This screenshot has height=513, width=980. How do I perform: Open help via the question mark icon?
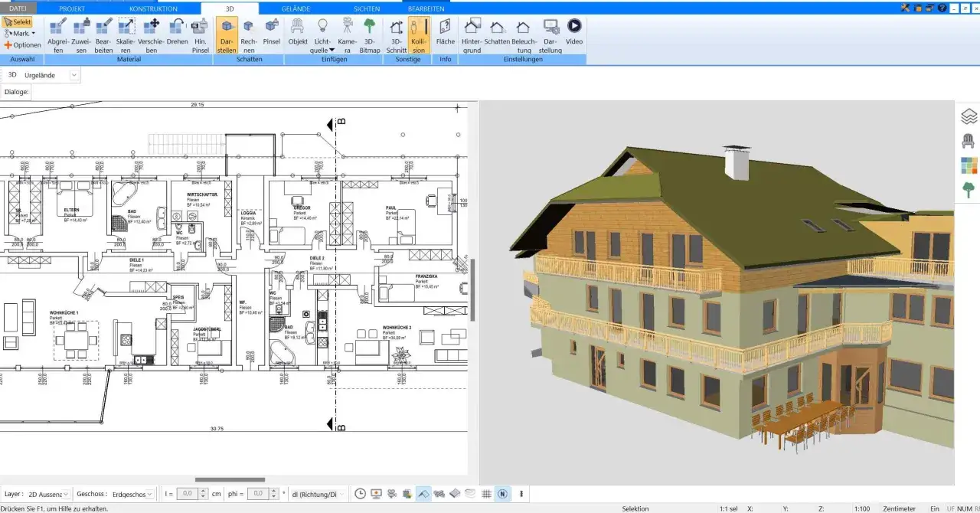point(942,8)
